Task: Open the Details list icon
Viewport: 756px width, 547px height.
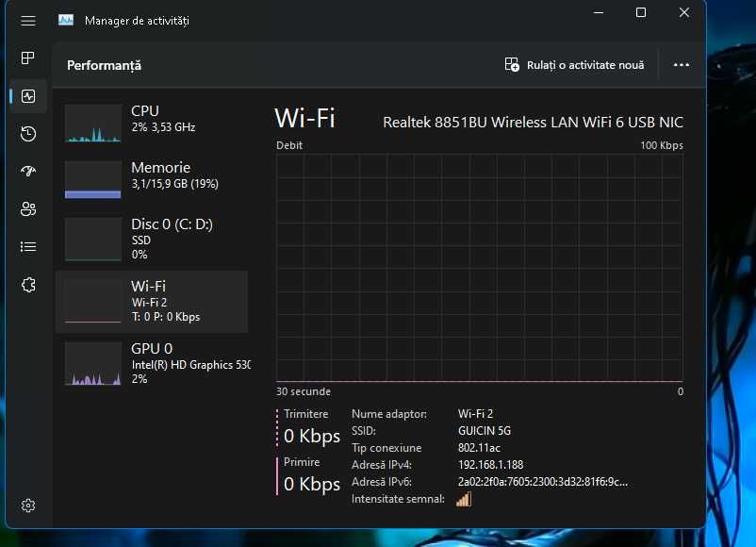Action: click(x=28, y=247)
